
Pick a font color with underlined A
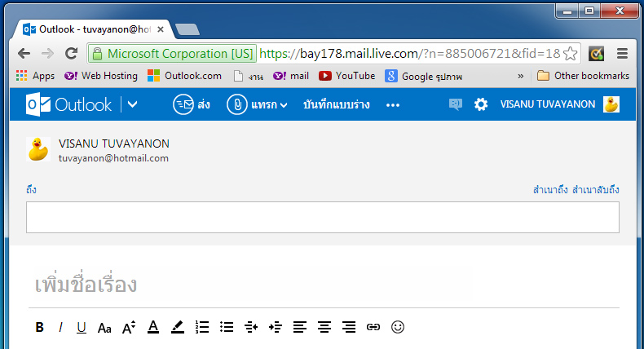tap(152, 327)
